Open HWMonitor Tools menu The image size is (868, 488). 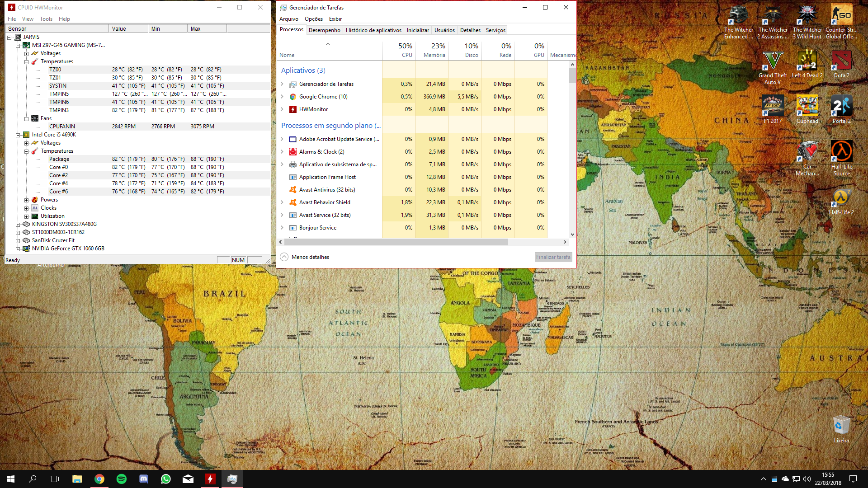point(46,19)
